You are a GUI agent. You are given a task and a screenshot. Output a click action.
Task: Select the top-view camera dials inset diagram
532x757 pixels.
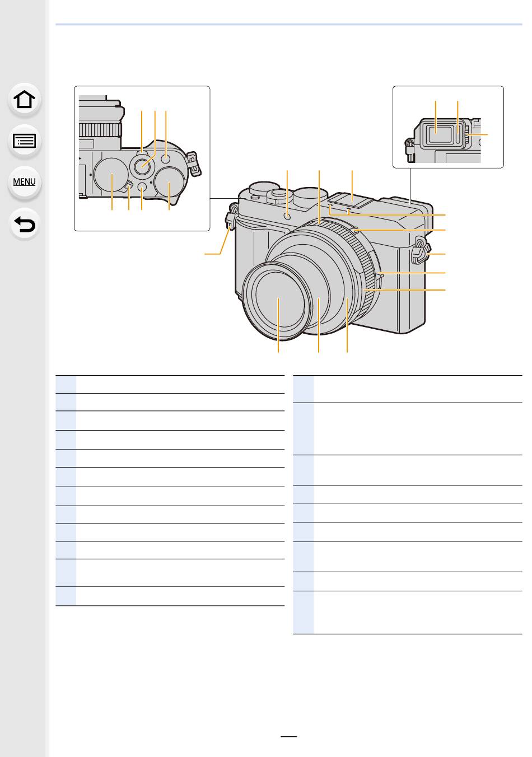[x=142, y=158]
